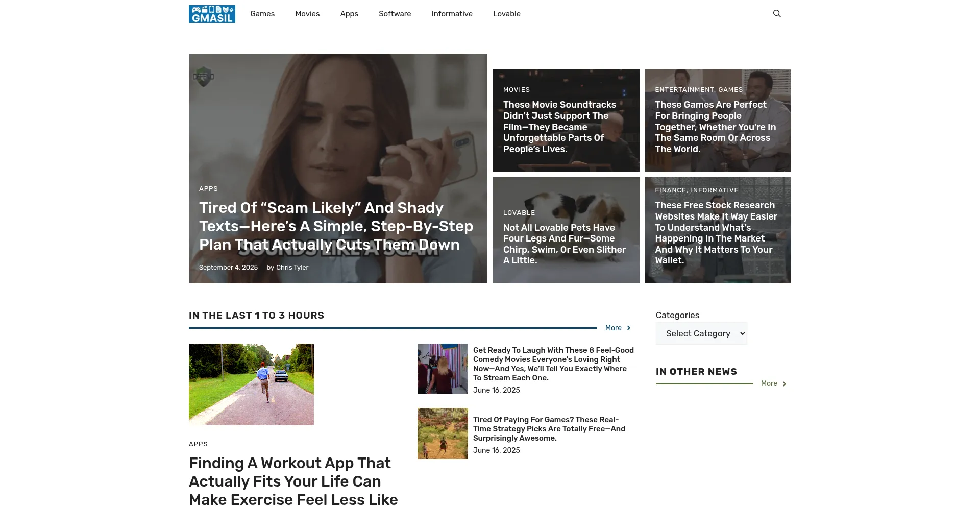Open author Chris Tyler's page
The height and width of the screenshot is (507, 980).
pyautogui.click(x=292, y=268)
